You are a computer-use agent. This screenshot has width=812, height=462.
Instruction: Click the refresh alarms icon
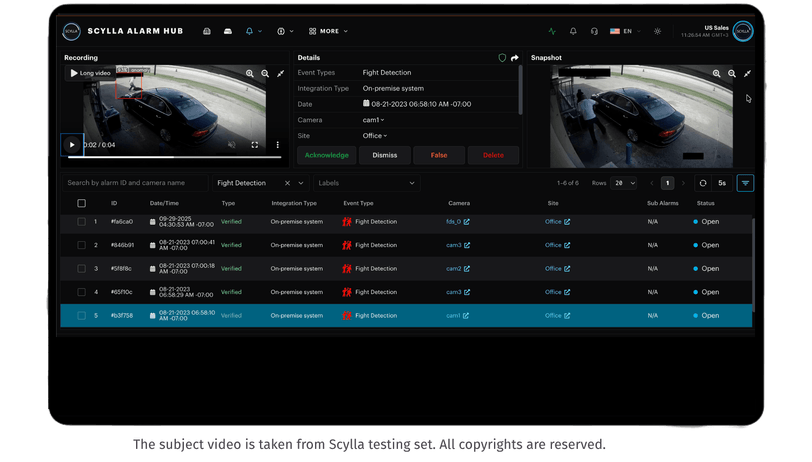point(703,183)
